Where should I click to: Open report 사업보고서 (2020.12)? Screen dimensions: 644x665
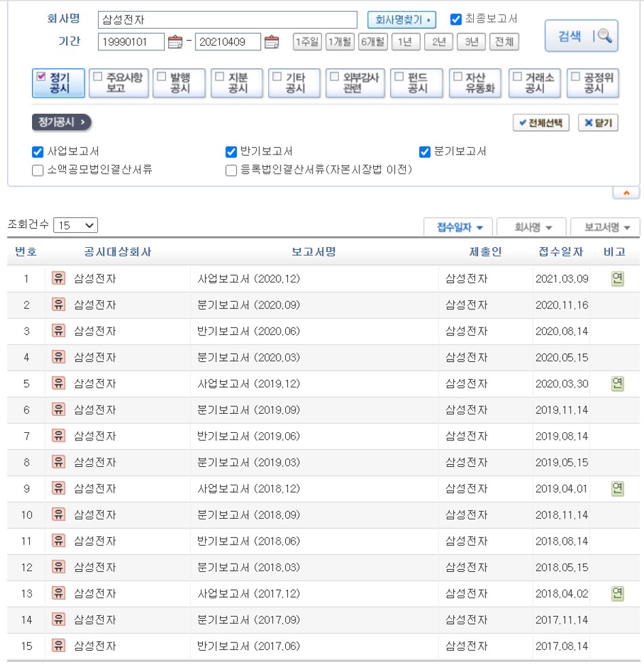pos(248,278)
